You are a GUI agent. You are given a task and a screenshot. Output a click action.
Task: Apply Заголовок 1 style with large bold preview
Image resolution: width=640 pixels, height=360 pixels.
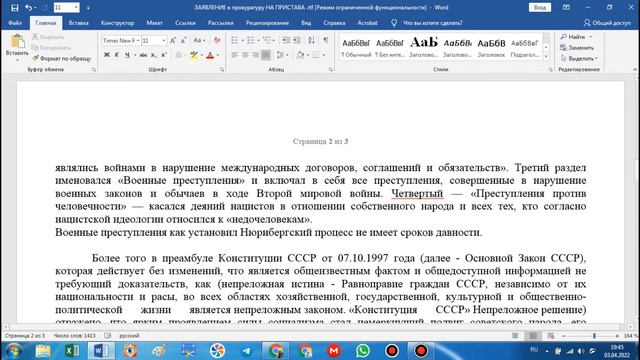(424, 47)
